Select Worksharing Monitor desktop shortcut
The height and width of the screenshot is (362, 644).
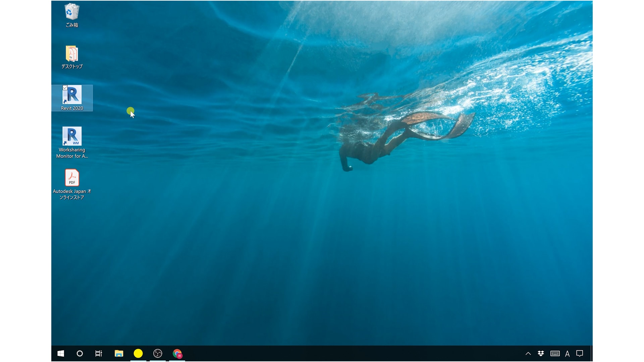pyautogui.click(x=72, y=137)
